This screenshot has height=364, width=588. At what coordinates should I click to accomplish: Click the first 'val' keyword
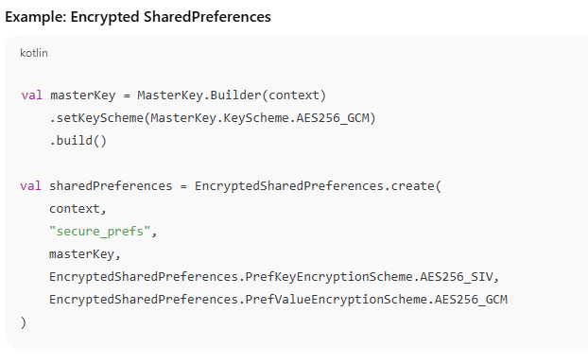pyautogui.click(x=32, y=95)
